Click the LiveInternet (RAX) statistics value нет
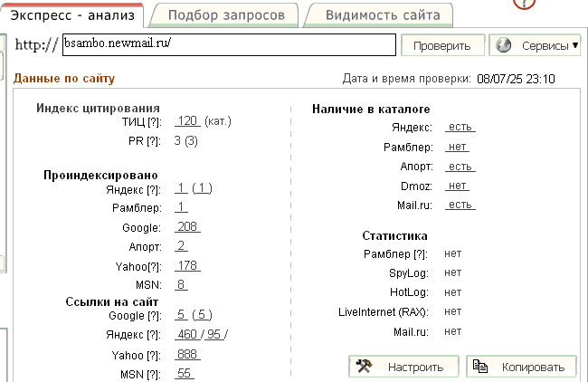The height and width of the screenshot is (382, 588). [452, 311]
